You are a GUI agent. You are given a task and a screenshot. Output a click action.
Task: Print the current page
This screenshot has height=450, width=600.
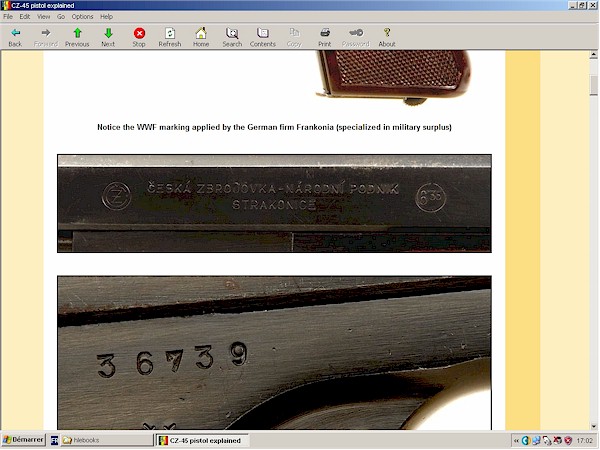click(324, 38)
